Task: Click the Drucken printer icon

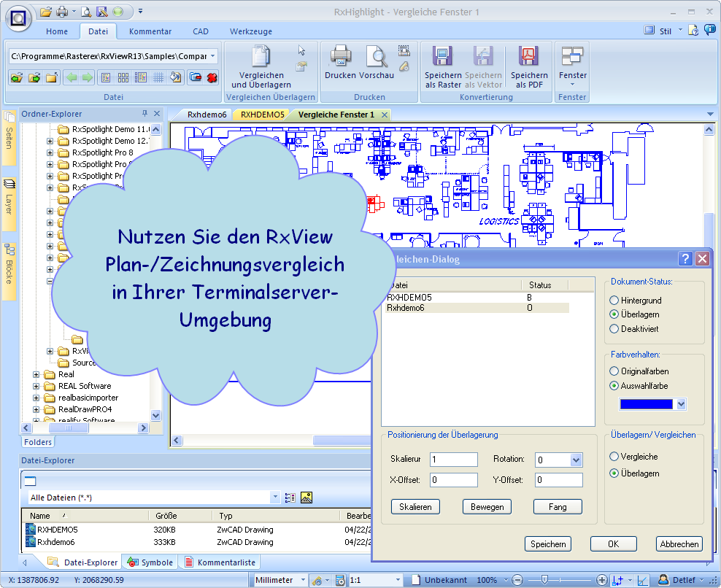Action: click(341, 57)
